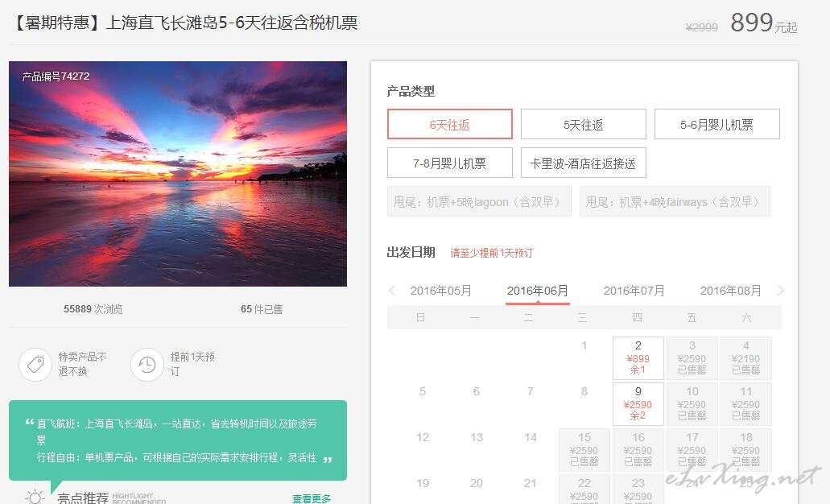This screenshot has height=504, width=830.
Task: Select the 6天往返 product type
Action: pos(450,125)
